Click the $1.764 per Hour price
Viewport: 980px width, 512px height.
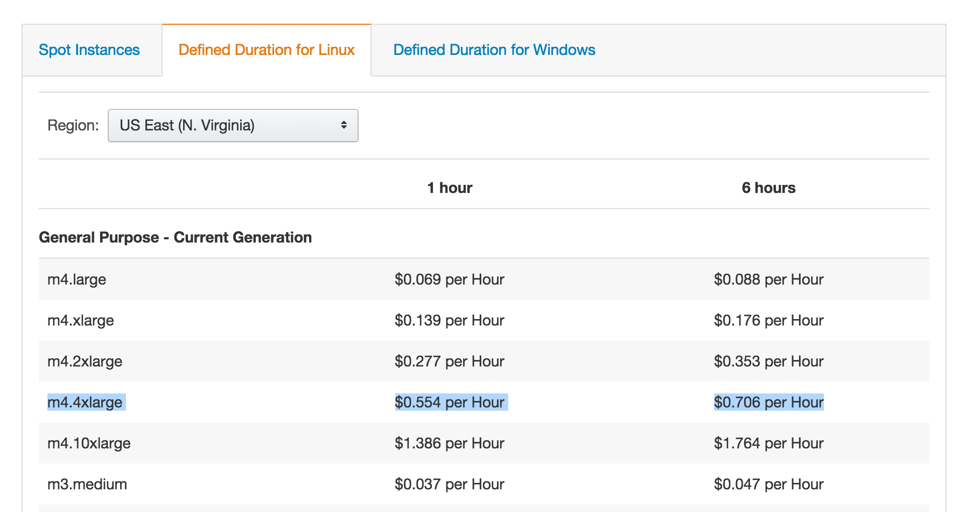point(769,443)
